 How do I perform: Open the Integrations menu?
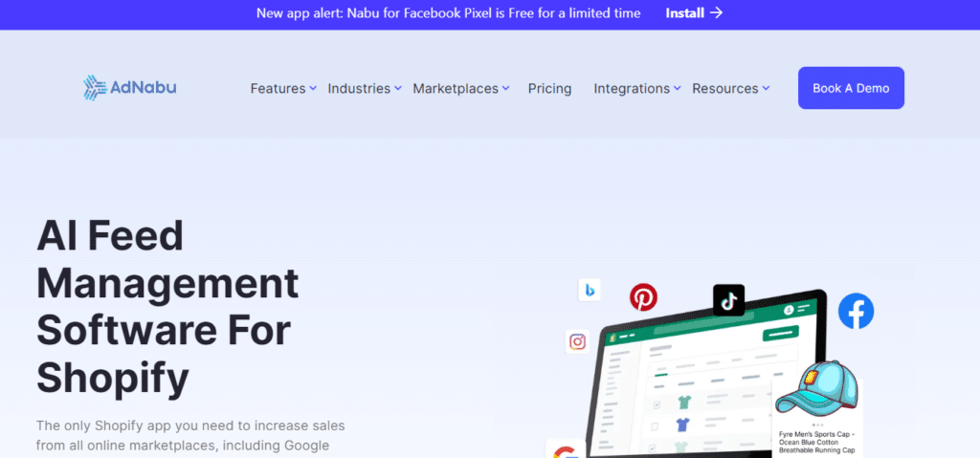636,89
